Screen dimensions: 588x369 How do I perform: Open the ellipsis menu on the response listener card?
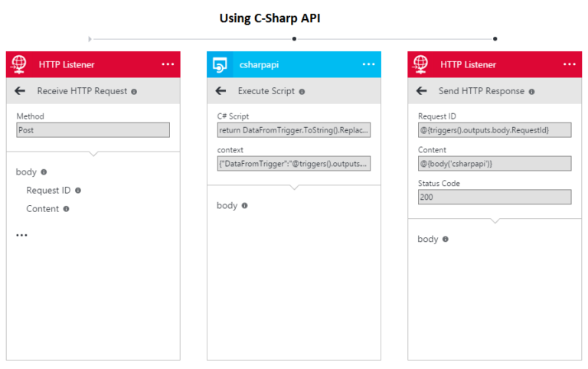(570, 64)
